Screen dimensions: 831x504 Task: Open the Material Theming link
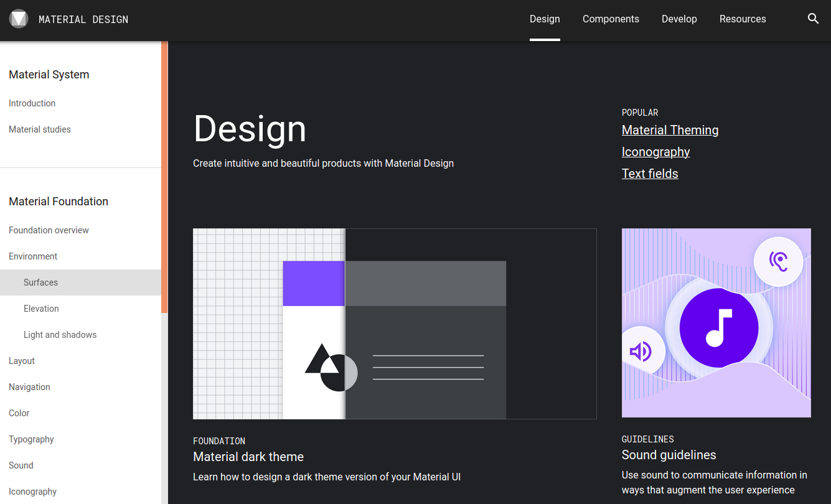(670, 130)
